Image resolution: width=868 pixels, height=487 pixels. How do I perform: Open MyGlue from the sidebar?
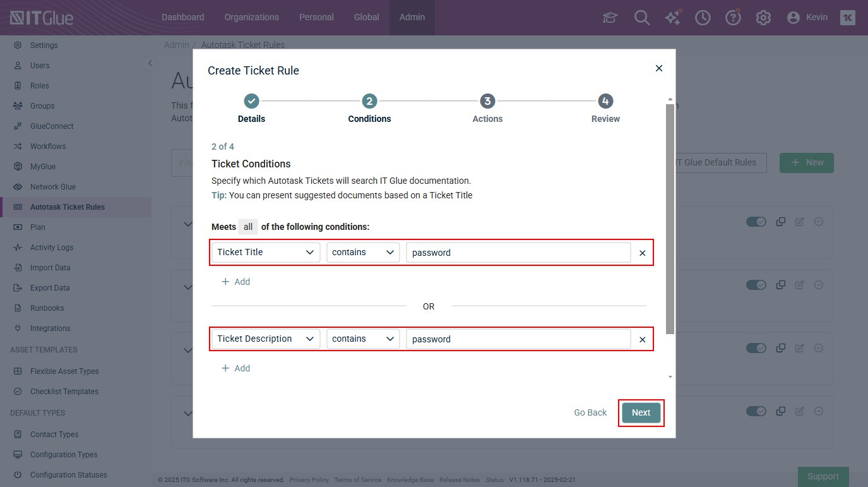coord(43,167)
